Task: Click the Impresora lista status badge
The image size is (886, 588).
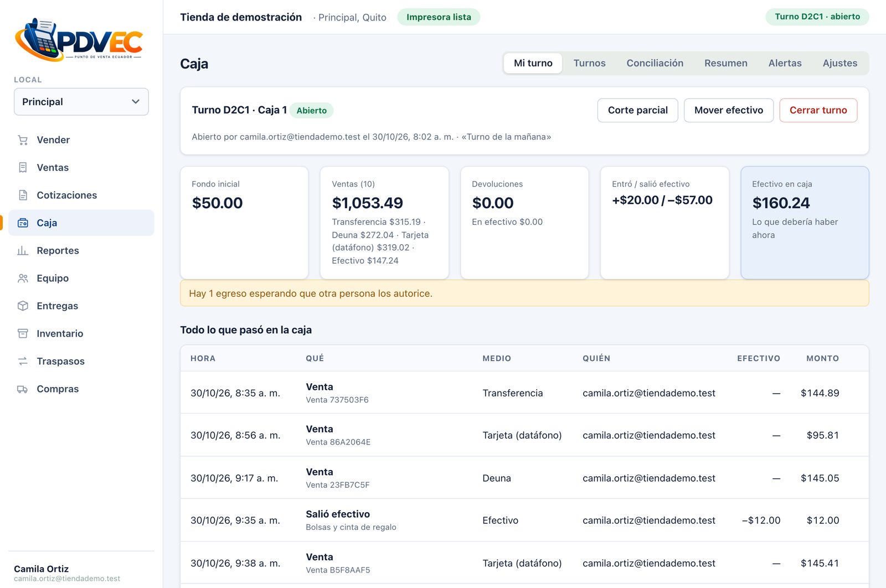Action: pyautogui.click(x=439, y=17)
